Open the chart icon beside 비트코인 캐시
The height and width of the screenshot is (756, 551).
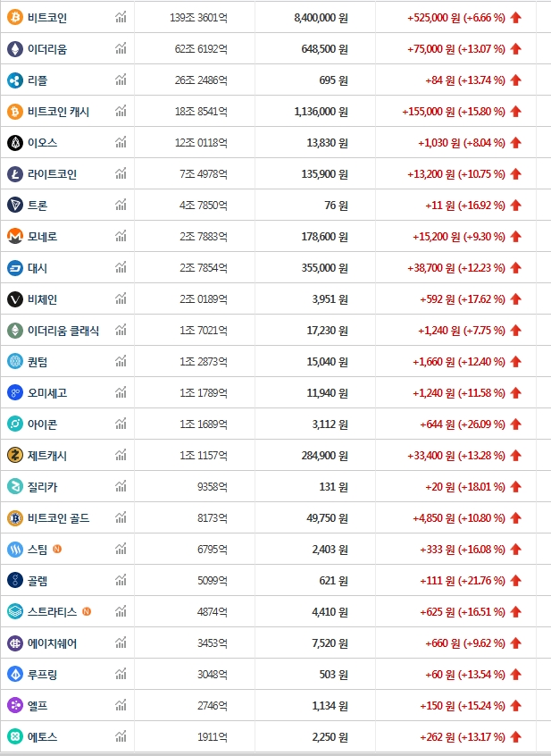coord(121,112)
